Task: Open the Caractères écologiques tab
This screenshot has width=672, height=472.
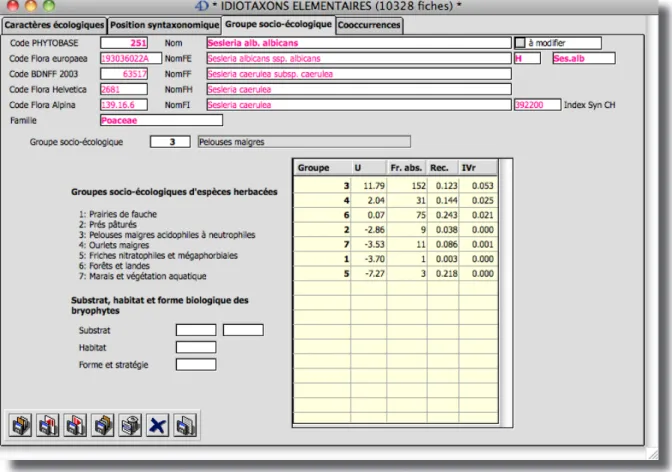Action: point(54,25)
